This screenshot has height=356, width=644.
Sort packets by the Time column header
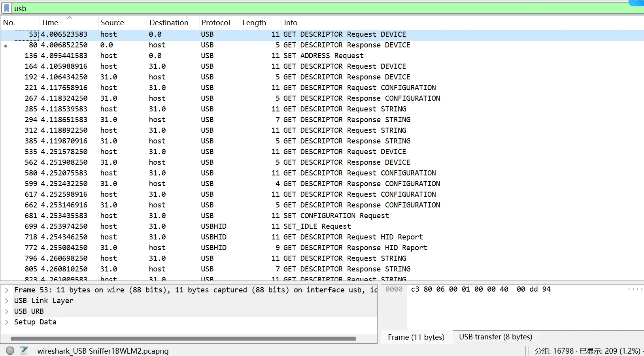point(50,23)
